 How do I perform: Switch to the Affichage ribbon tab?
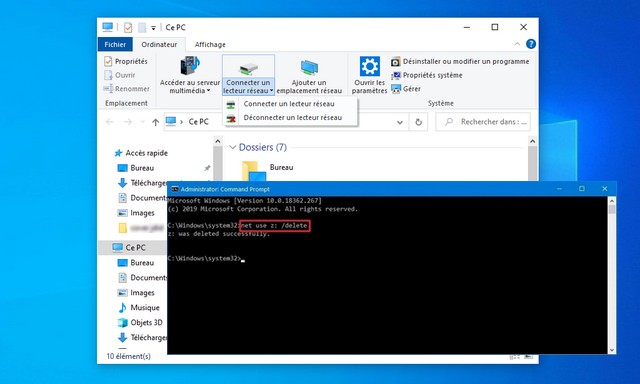[x=210, y=44]
